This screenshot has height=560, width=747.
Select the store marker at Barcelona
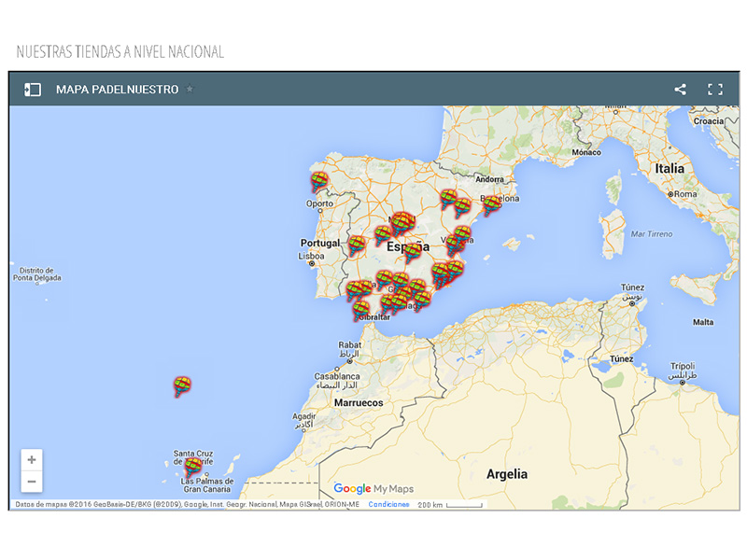click(491, 203)
